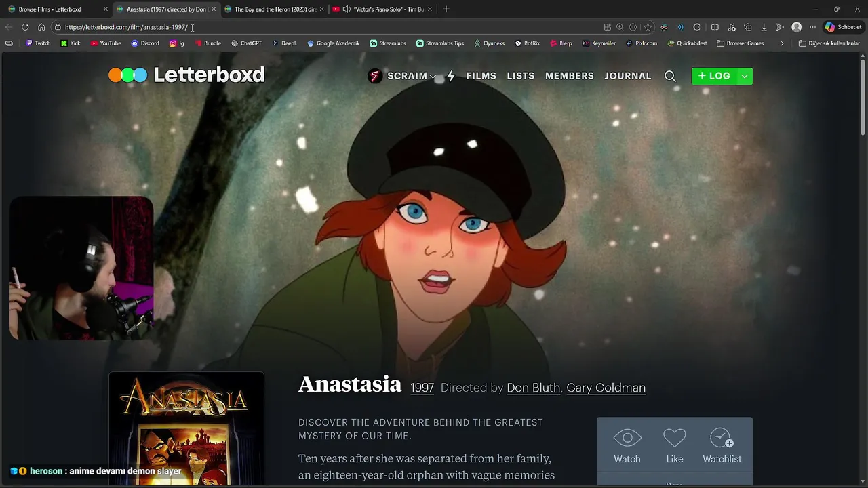868x488 pixels.
Task: Click the paper plane share icon
Action: [x=780, y=27]
